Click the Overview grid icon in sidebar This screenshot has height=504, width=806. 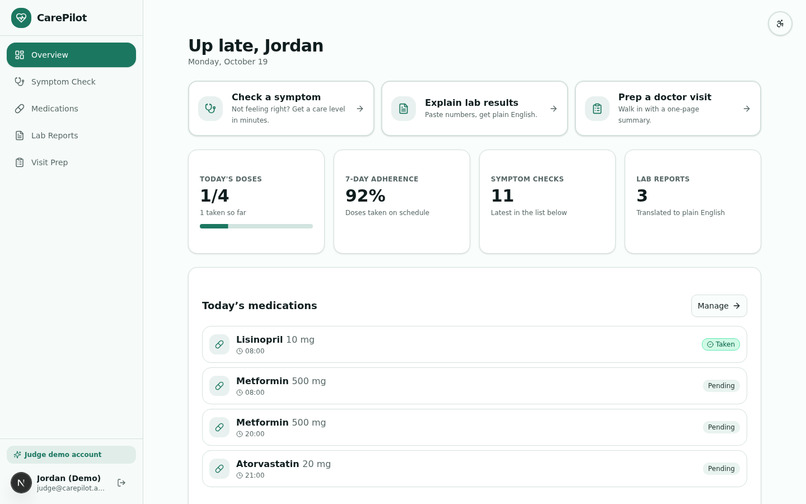(x=20, y=55)
